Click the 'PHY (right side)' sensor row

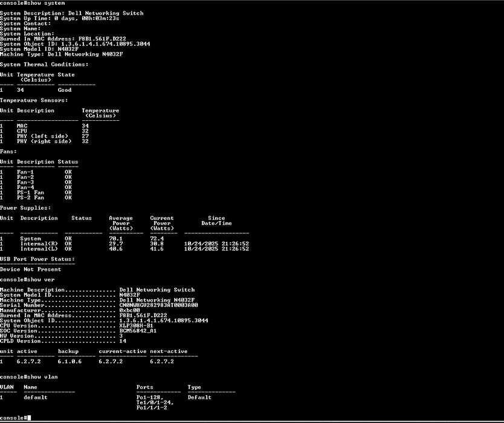click(x=44, y=141)
